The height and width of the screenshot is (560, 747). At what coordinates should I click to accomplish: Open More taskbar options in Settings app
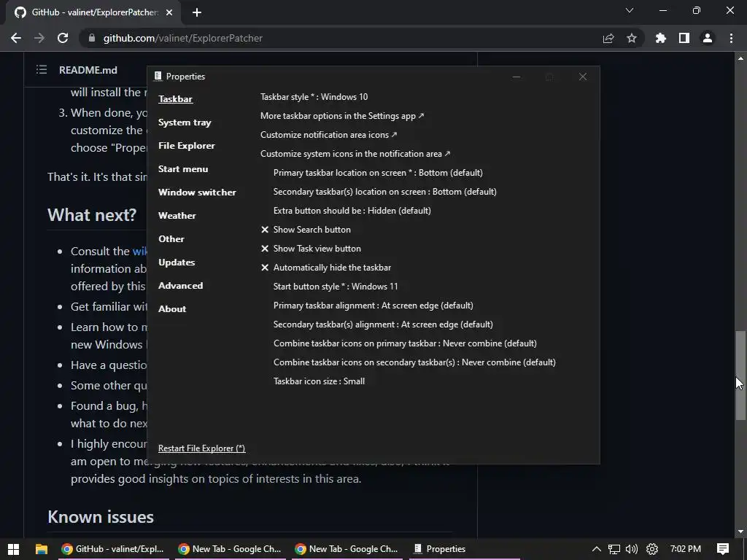[341, 116]
